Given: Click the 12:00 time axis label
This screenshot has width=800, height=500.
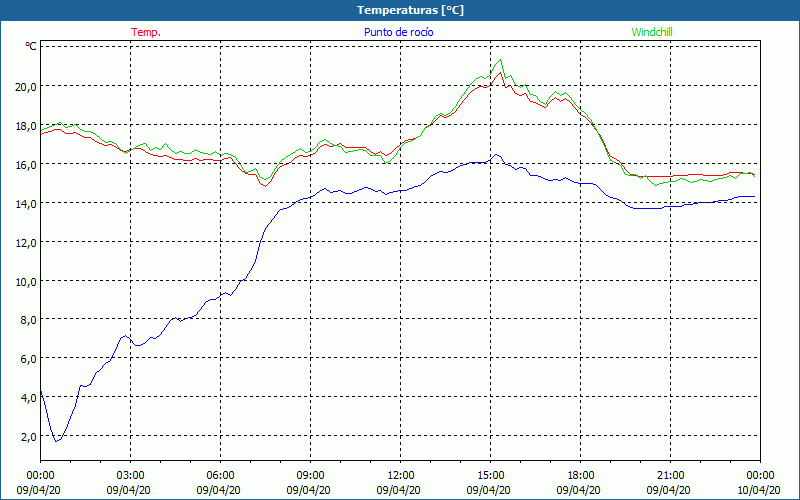Looking at the screenshot, I should point(401,476).
